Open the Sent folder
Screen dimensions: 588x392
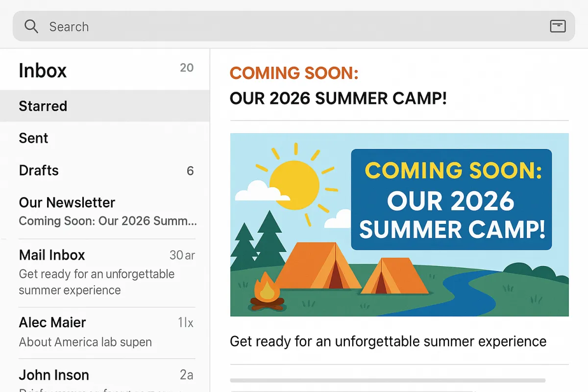pos(105,138)
